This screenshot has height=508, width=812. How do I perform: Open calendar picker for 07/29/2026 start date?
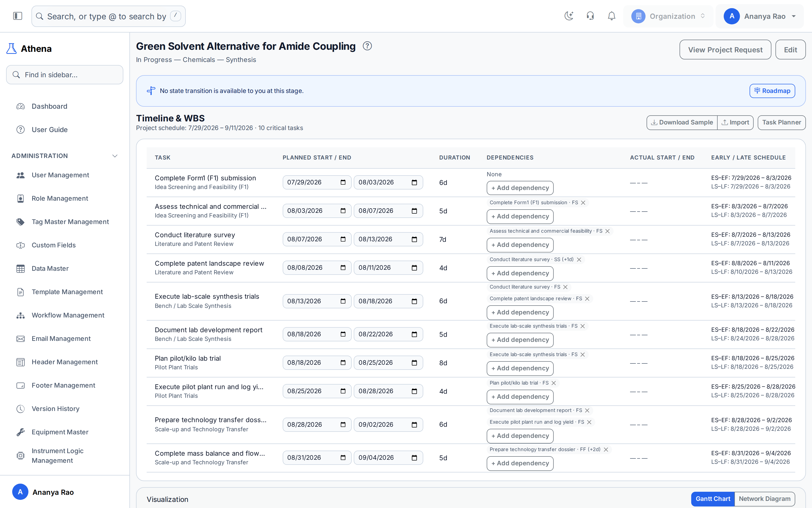coord(343,182)
